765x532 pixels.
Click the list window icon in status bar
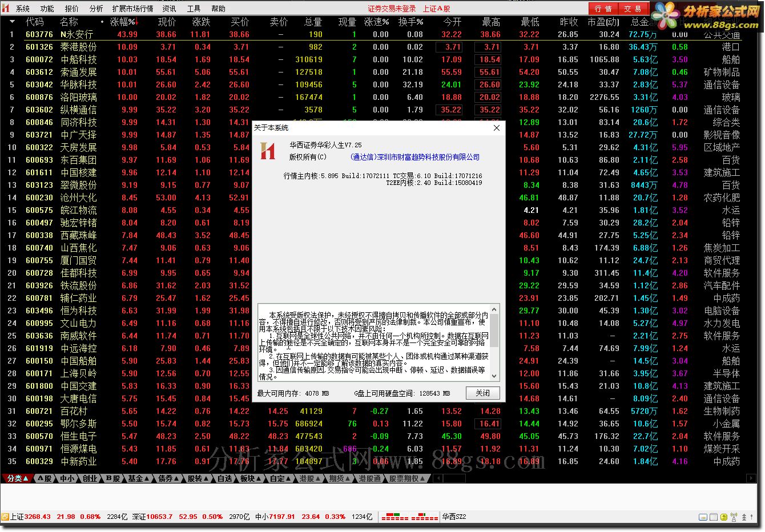714,517
